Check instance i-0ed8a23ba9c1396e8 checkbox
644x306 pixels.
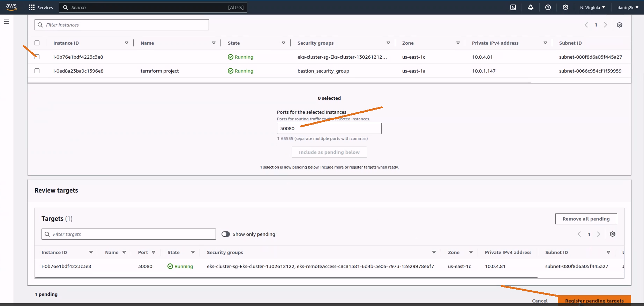[x=37, y=71]
